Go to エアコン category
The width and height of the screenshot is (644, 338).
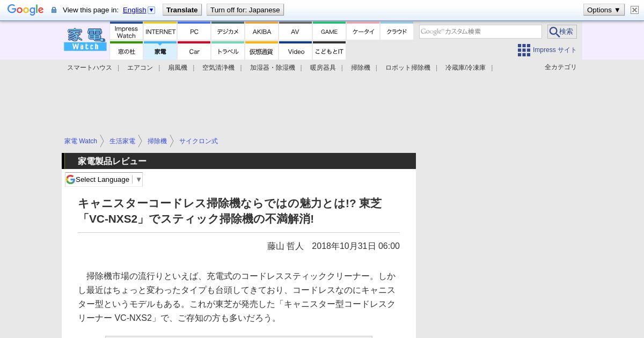pos(140,68)
